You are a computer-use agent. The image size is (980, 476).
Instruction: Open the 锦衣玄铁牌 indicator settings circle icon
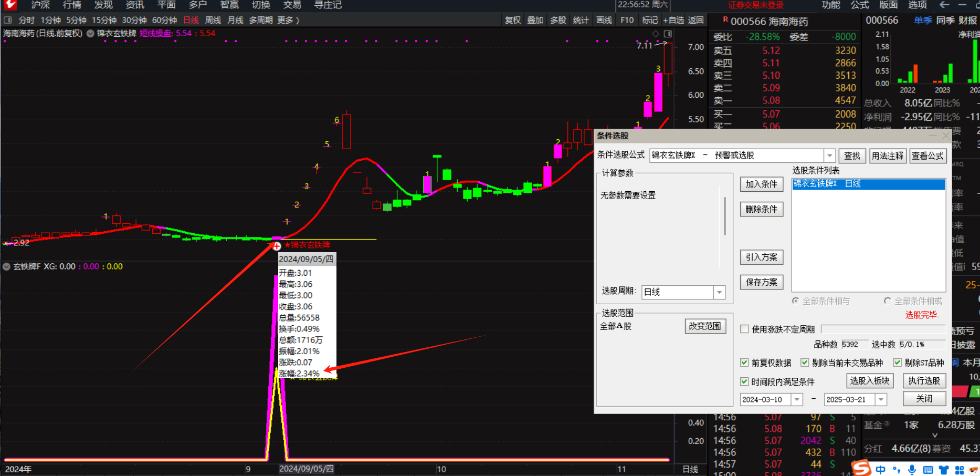90,33
